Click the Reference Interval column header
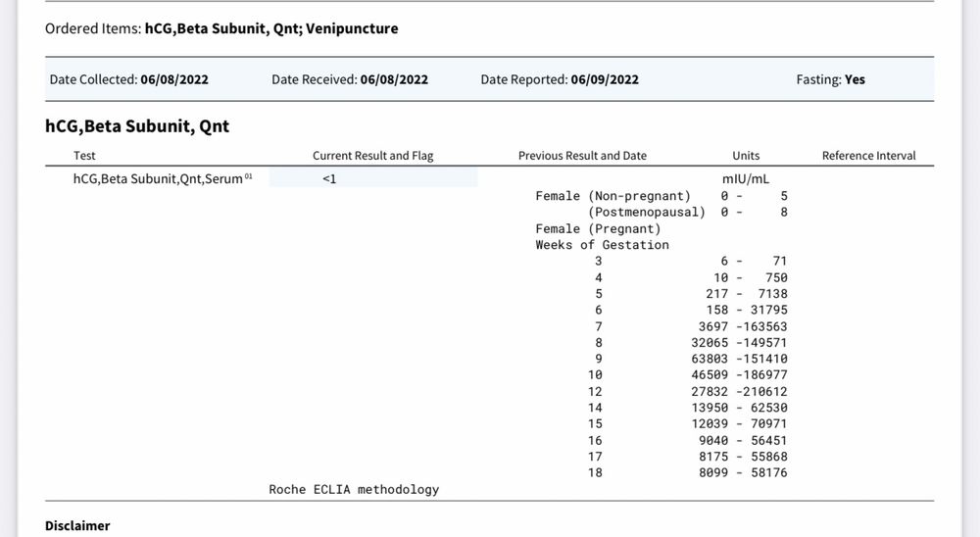The image size is (980, 537). (868, 156)
